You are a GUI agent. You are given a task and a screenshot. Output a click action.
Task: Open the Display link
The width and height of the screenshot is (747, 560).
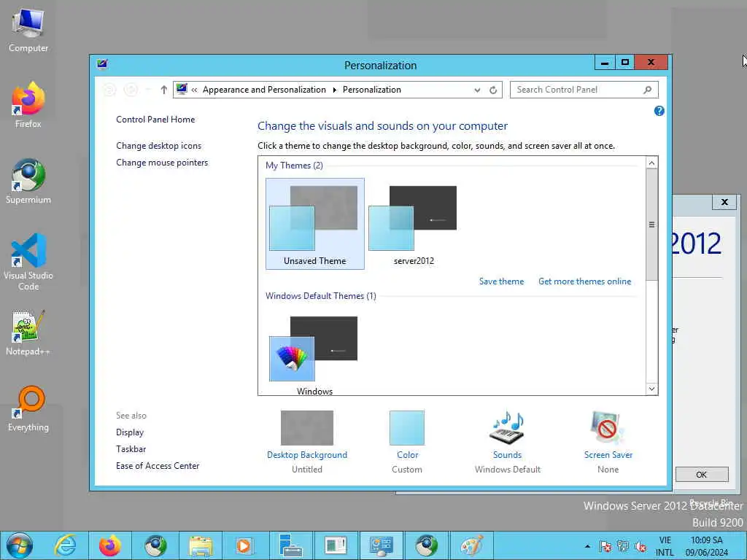click(x=130, y=432)
